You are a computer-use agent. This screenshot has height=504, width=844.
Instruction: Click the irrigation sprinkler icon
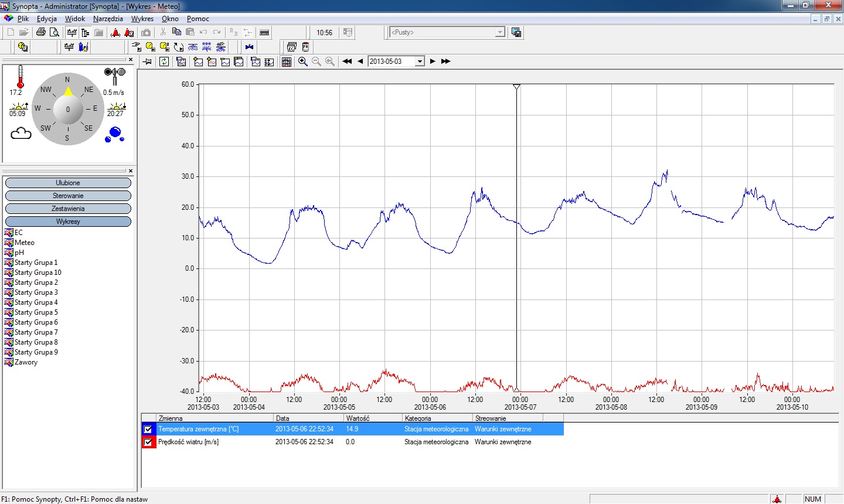pos(193,47)
